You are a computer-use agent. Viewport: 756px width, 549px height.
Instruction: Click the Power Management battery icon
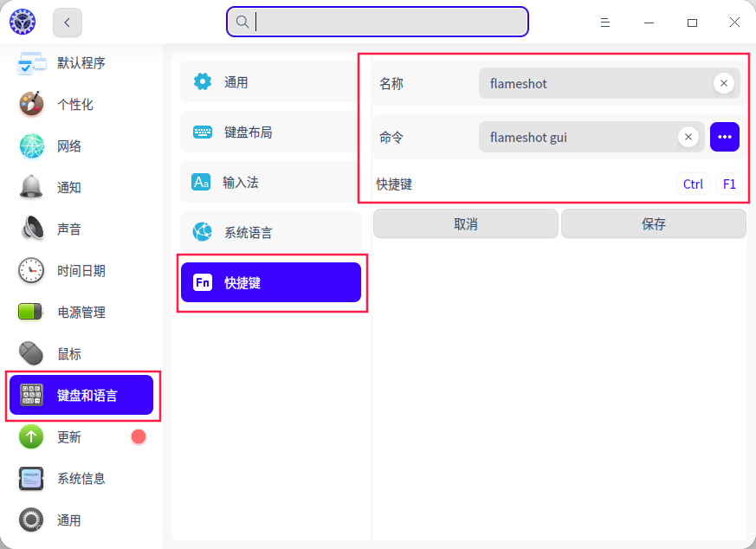point(30,312)
